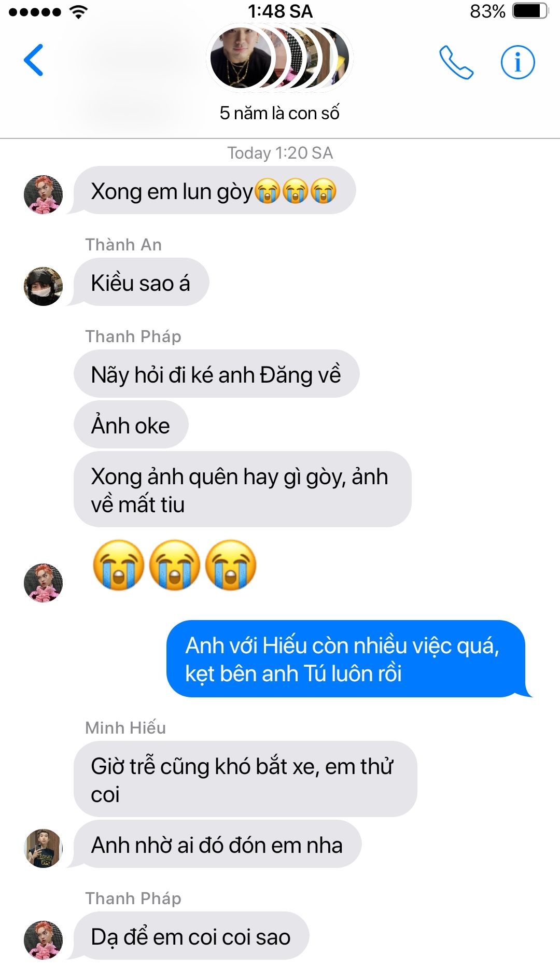Screen dimensions: 560x969
Task: Tap sender name 'Minh Hiếu' label
Action: pos(125,728)
